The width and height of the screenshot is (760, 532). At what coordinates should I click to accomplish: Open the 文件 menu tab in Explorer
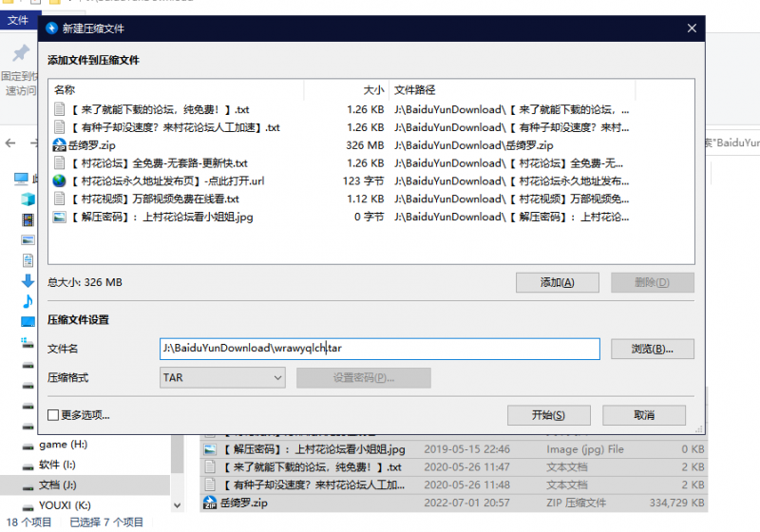pyautogui.click(x=18, y=20)
